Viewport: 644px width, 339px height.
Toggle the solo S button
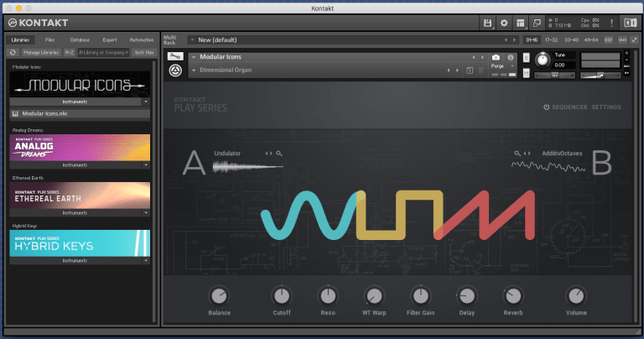(x=526, y=57)
